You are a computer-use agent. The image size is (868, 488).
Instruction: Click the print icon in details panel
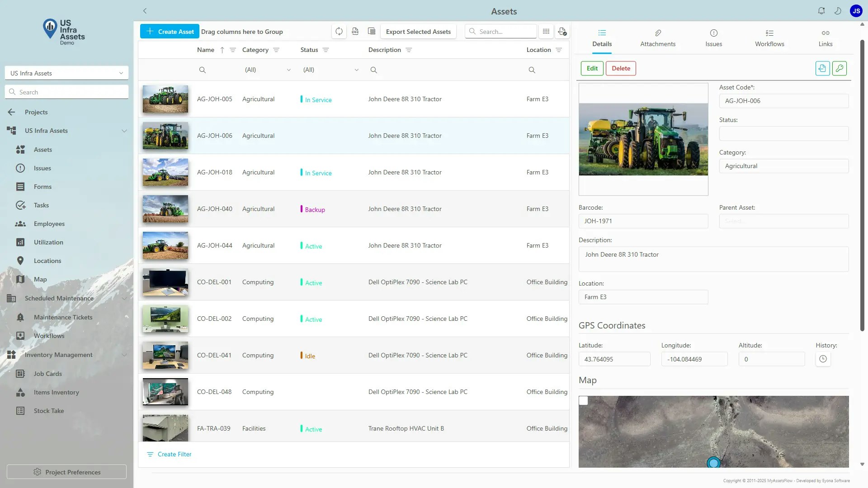point(822,68)
